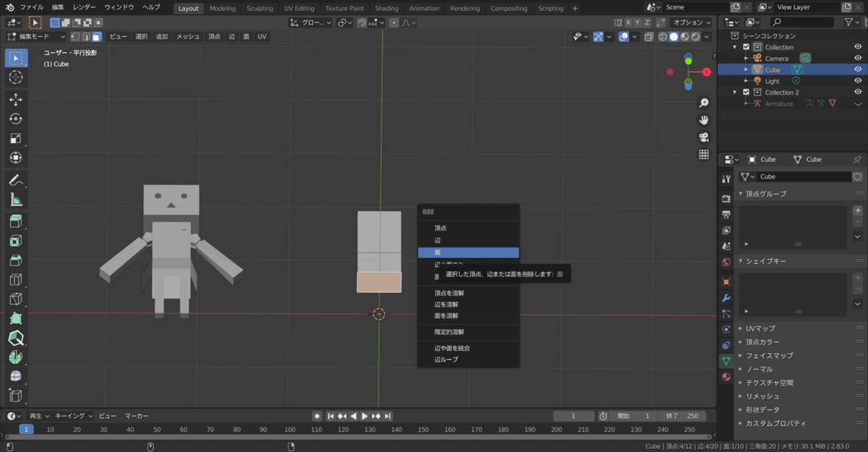
Task: Open the Modifier properties wrench tab
Action: tap(726, 298)
